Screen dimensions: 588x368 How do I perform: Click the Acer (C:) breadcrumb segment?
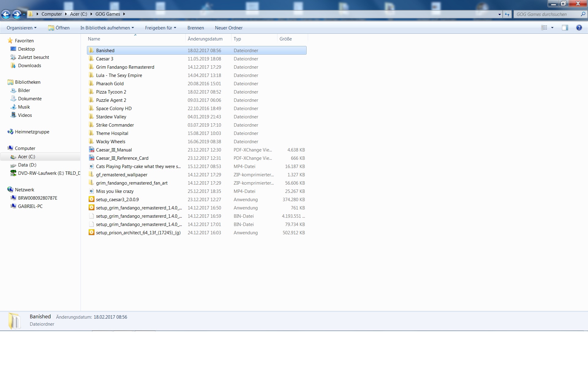point(79,14)
